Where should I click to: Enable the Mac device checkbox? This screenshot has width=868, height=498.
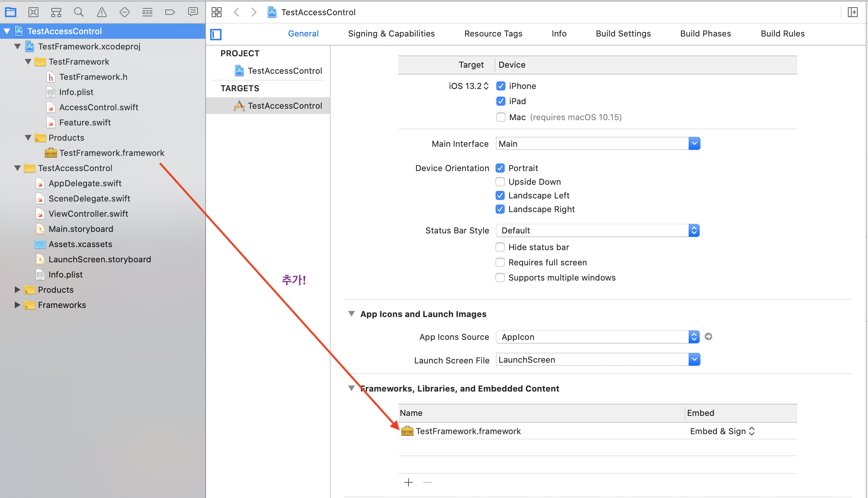click(x=501, y=117)
